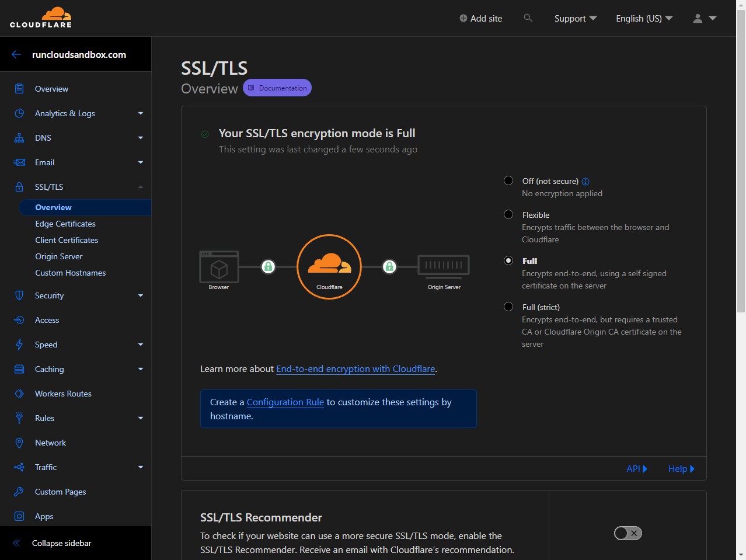This screenshot has height=560, width=746.
Task: Open Origin Server submenu item
Action: click(x=59, y=256)
